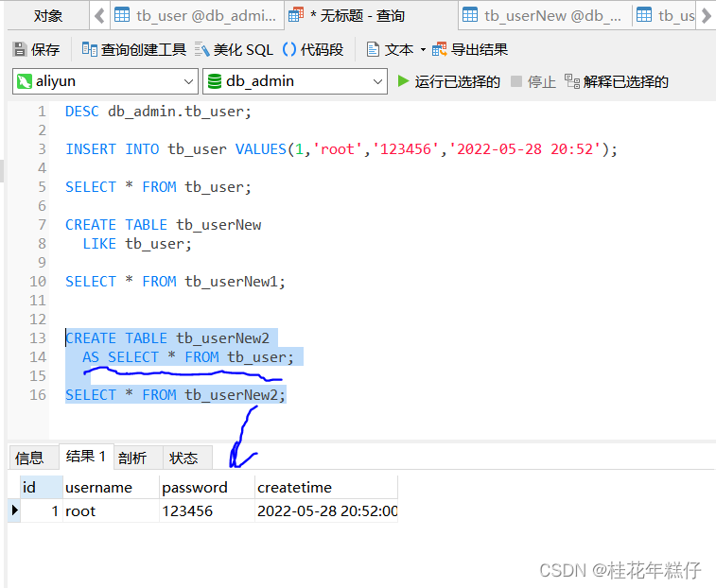Click line number 3 in the gutter
This screenshot has width=716, height=588.
42,149
